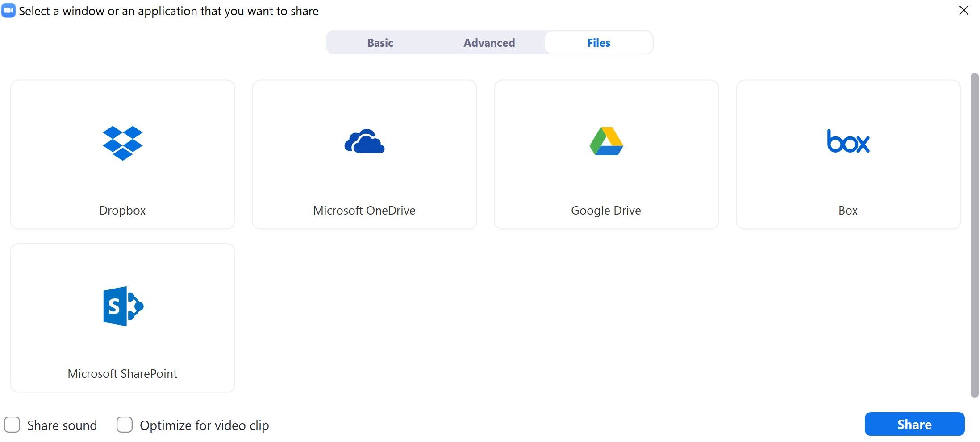
Task: Switch to the Basic tab
Action: point(379,42)
